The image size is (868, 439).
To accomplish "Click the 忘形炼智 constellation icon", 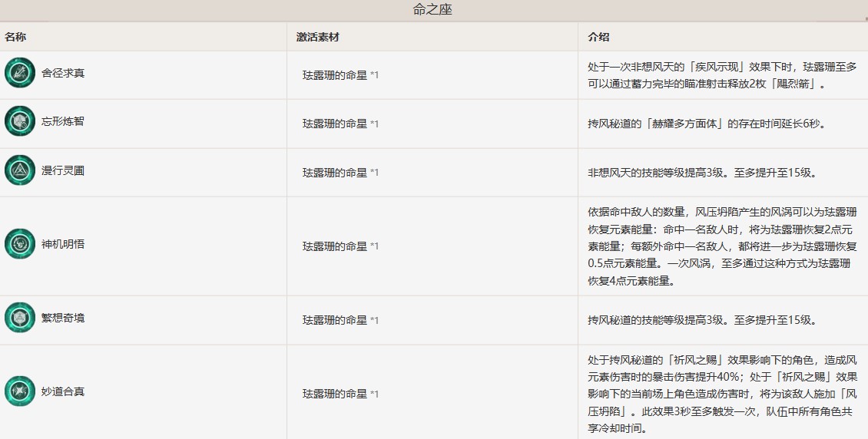I will point(20,121).
